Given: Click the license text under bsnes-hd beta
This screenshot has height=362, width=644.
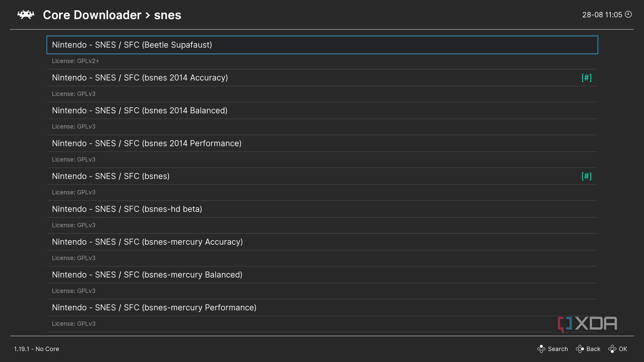Looking at the screenshot, I should (x=74, y=225).
